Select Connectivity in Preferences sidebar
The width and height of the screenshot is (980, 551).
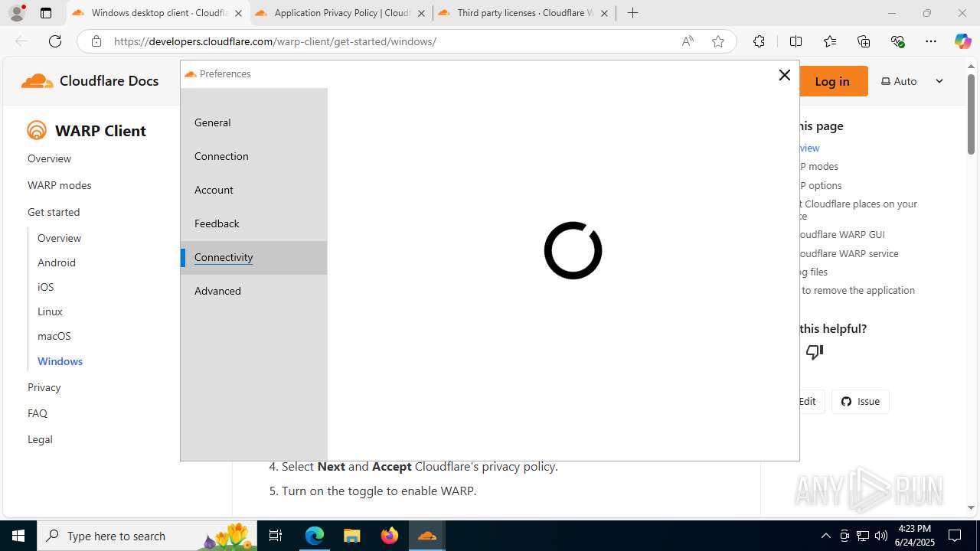253,257
